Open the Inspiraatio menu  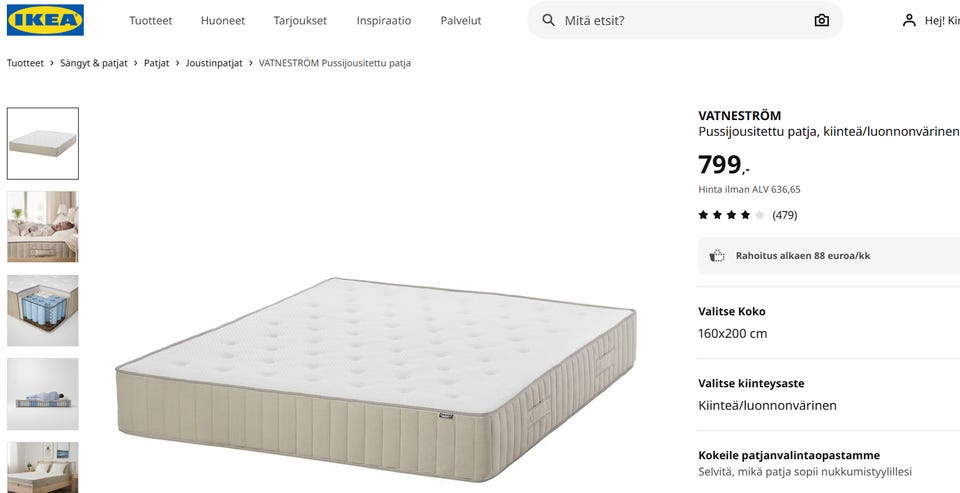point(383,20)
